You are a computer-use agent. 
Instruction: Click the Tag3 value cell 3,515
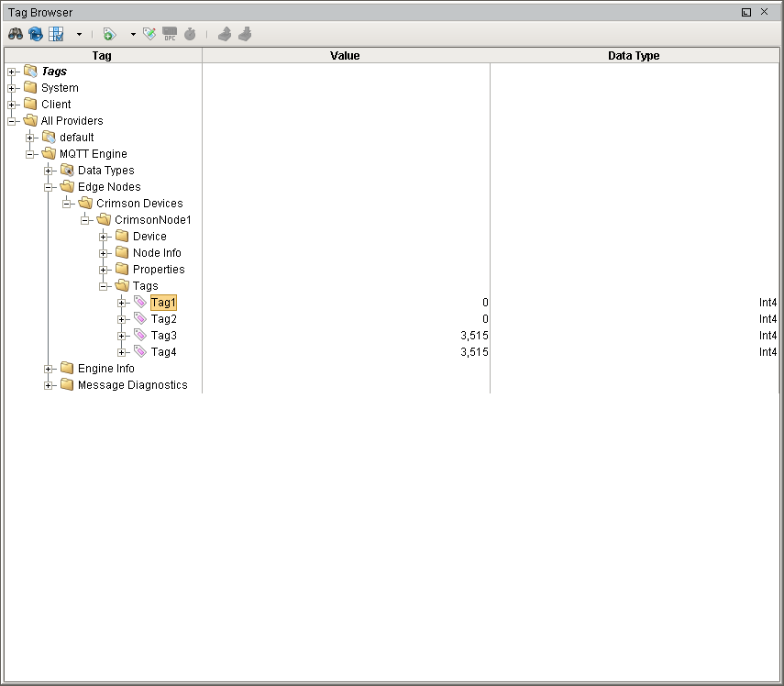point(346,336)
